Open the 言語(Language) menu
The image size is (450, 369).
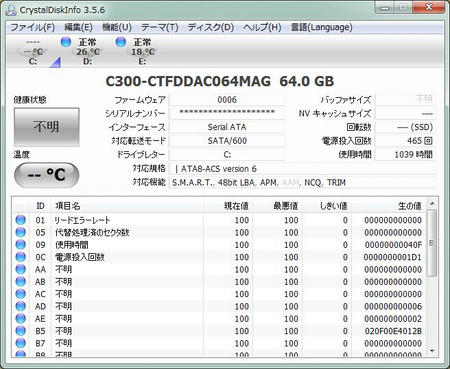click(x=321, y=27)
